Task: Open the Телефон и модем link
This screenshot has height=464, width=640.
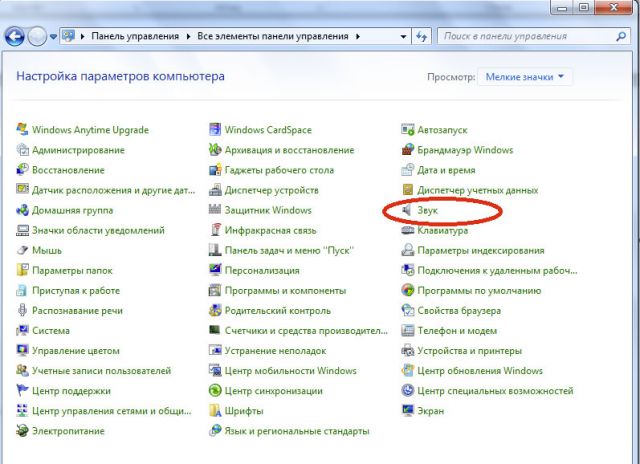Action: [x=457, y=331]
